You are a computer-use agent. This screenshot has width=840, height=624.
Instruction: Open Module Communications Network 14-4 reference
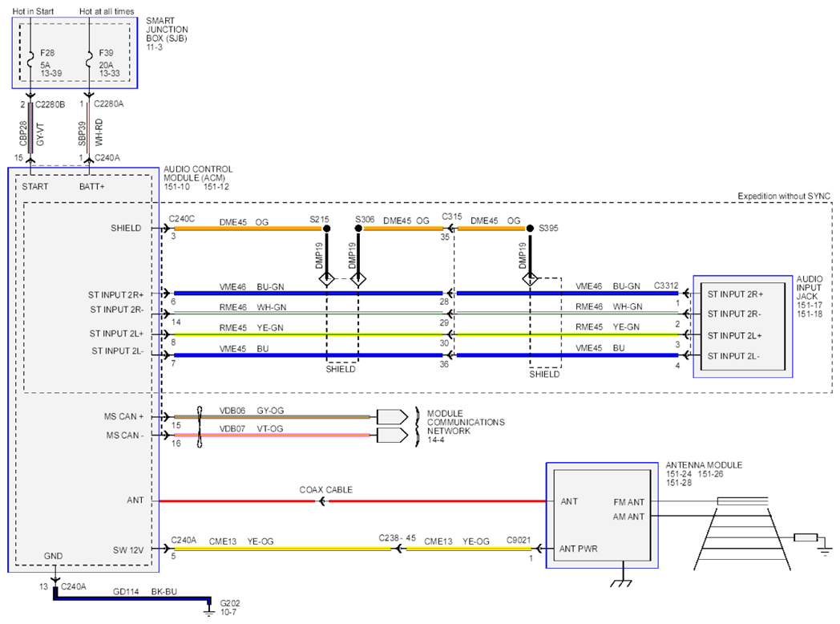tap(435, 440)
